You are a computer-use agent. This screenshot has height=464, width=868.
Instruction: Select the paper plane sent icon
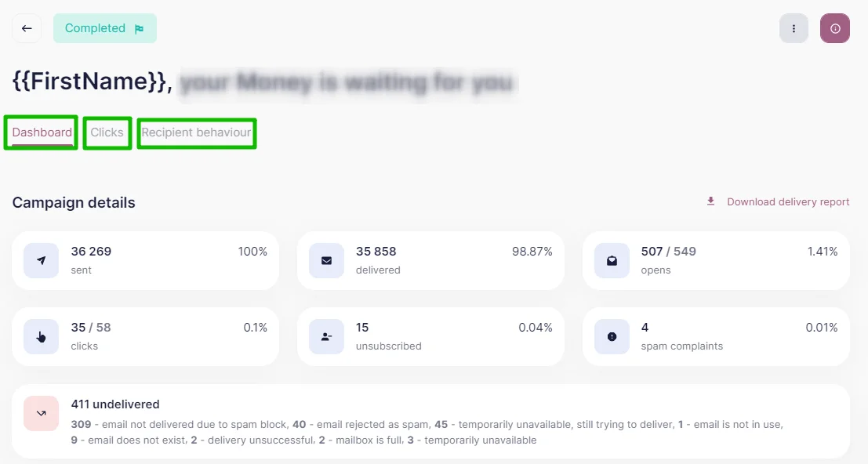pos(41,260)
